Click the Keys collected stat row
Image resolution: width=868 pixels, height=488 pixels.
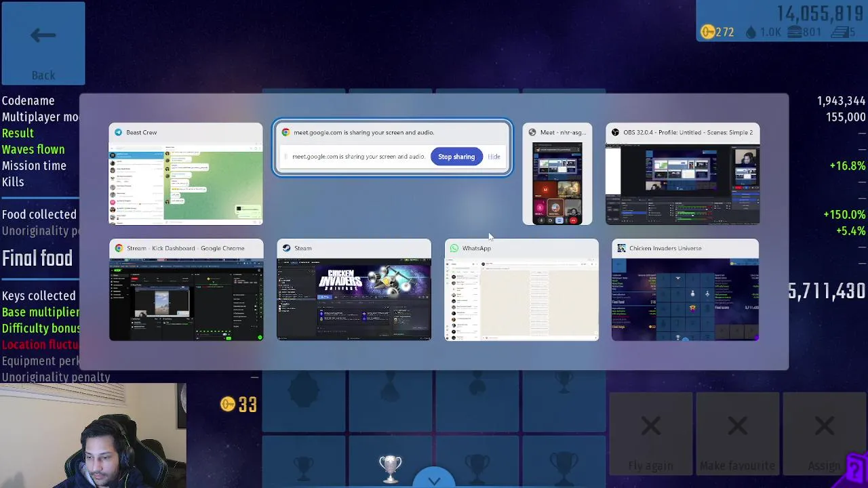pyautogui.click(x=39, y=296)
